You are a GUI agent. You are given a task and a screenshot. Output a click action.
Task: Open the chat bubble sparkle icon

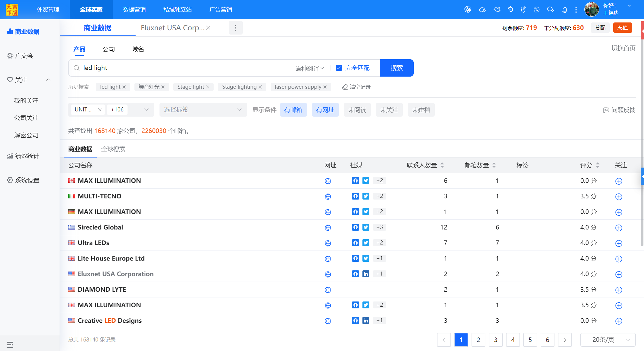(x=550, y=10)
